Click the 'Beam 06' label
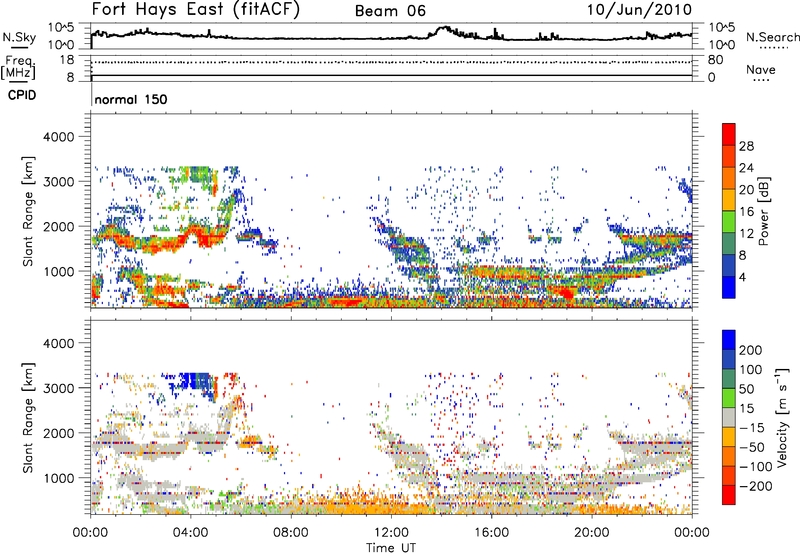The height and width of the screenshot is (554, 800). (390, 11)
